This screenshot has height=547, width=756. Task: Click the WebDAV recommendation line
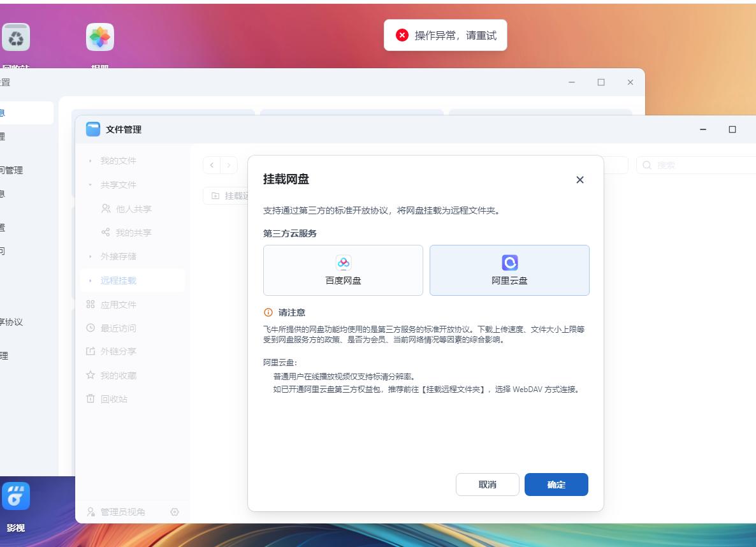click(428, 390)
